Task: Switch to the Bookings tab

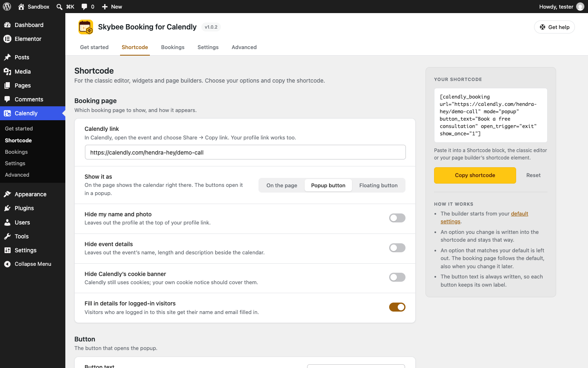Action: pyautogui.click(x=173, y=47)
